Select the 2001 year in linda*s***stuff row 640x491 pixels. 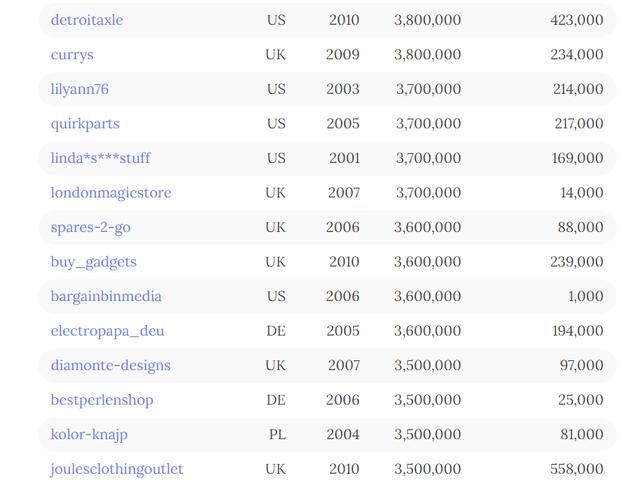(x=344, y=158)
